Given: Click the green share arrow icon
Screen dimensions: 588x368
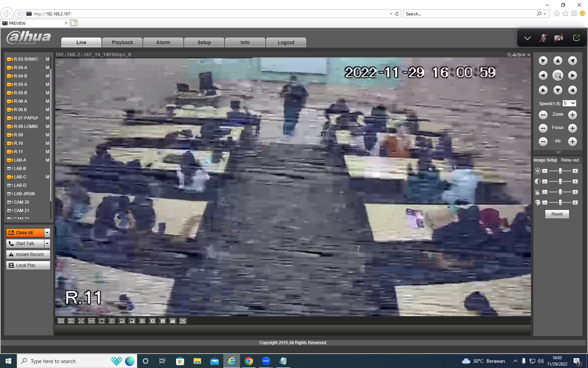Looking at the screenshot, I should tap(576, 38).
